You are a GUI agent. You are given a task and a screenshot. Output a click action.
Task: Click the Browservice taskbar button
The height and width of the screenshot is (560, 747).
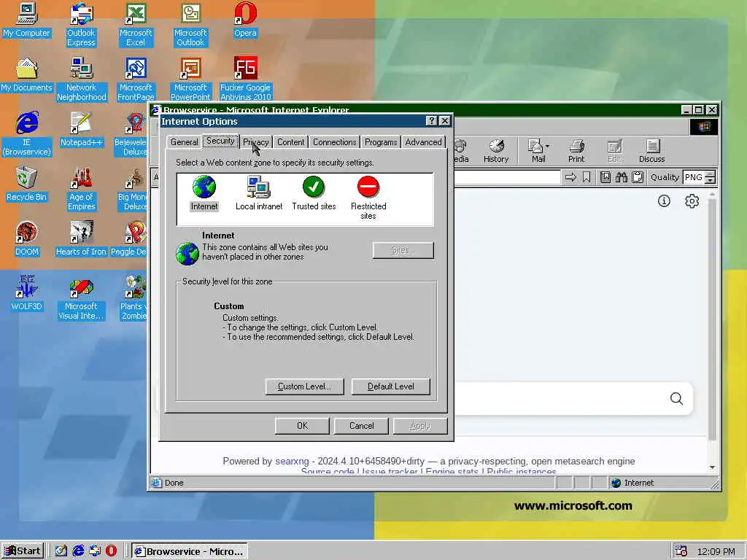189,551
